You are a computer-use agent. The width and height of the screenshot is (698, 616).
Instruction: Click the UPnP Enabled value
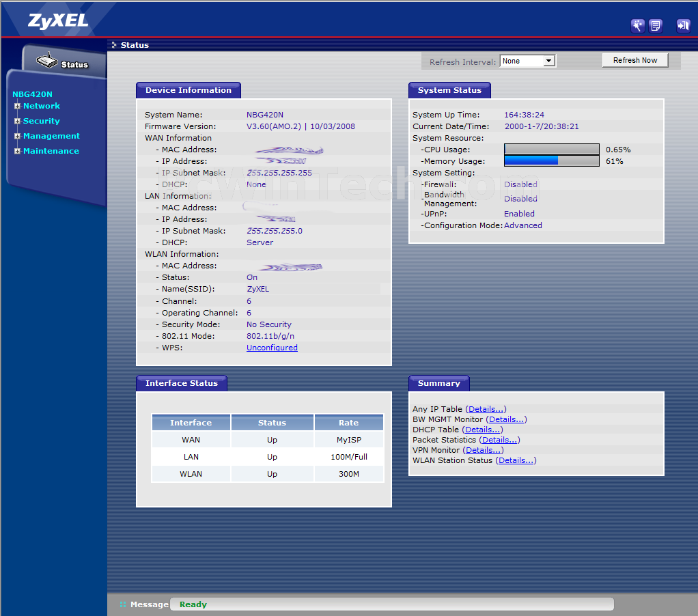pos(519,214)
